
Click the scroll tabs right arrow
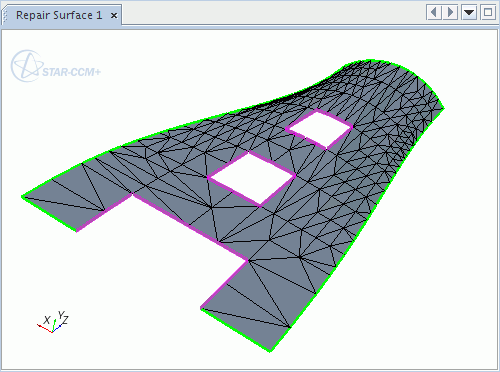coord(450,13)
